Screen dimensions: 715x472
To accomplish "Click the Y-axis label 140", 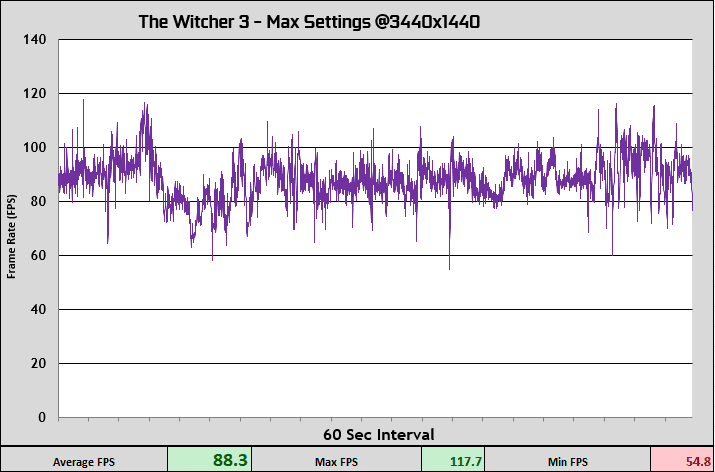I will pos(35,40).
